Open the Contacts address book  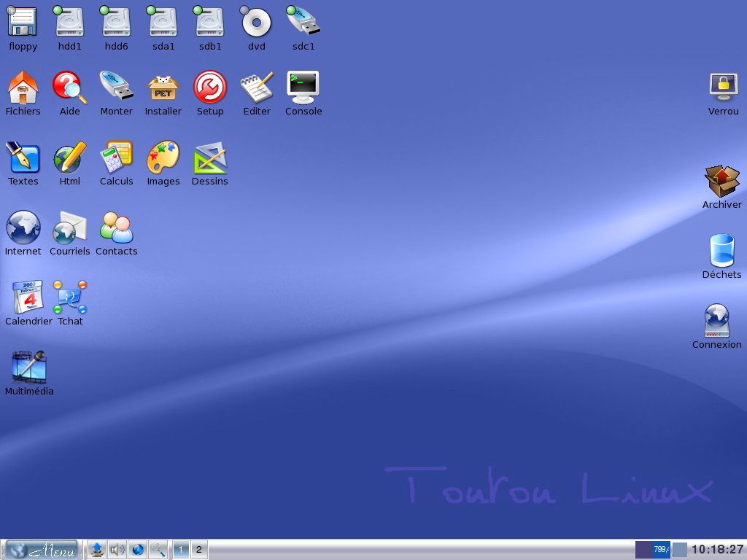[116, 227]
